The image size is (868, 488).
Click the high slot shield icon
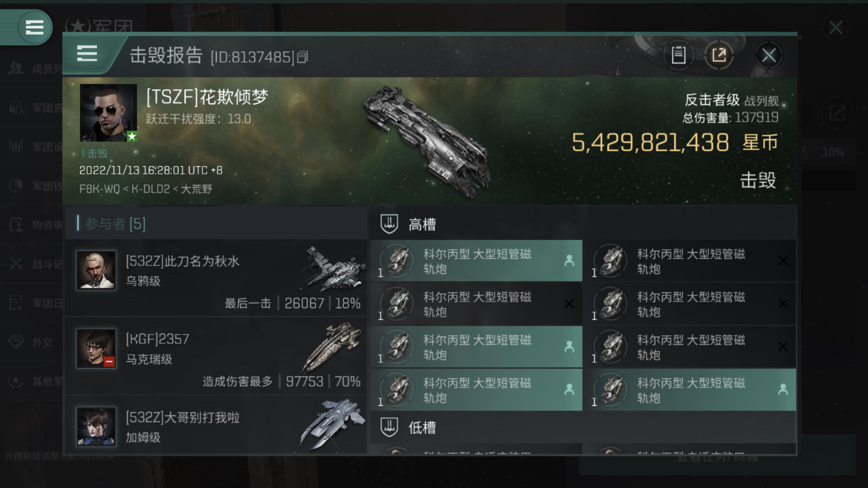pos(389,224)
